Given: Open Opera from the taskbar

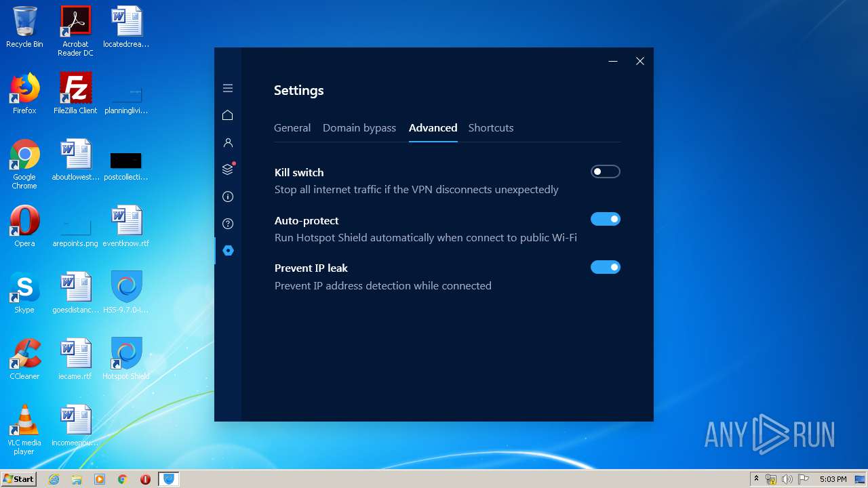Looking at the screenshot, I should click(x=145, y=479).
